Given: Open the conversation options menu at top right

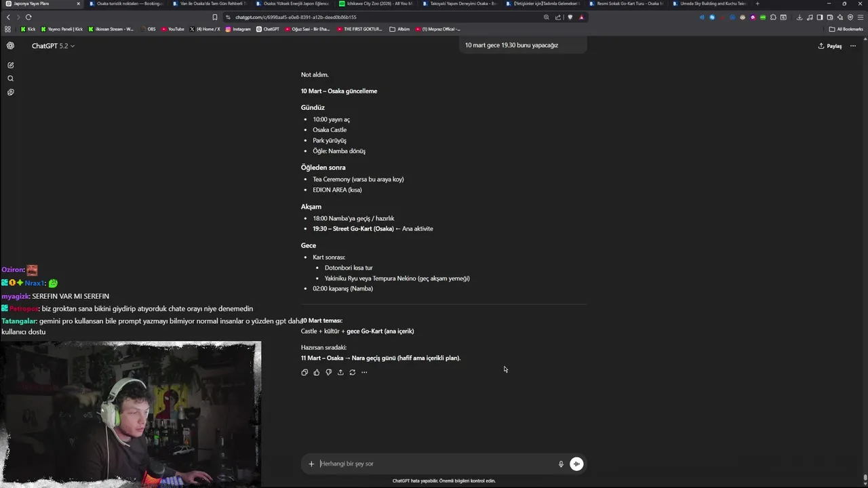Looking at the screenshot, I should click(x=853, y=46).
